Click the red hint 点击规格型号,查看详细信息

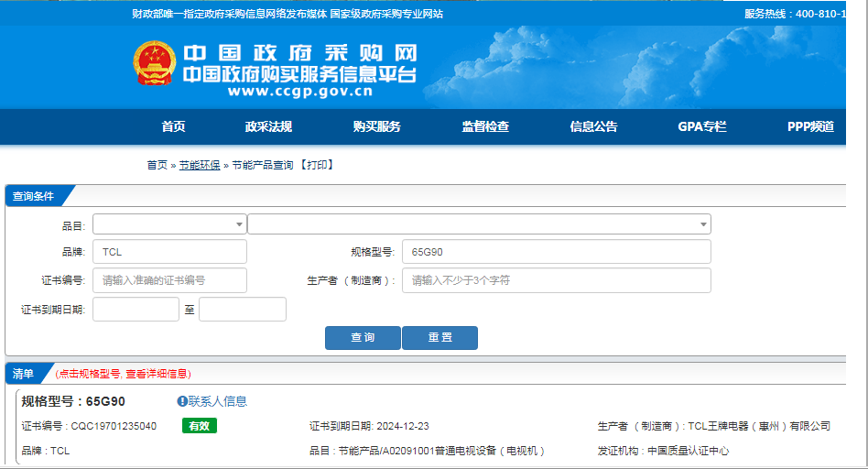click(123, 374)
